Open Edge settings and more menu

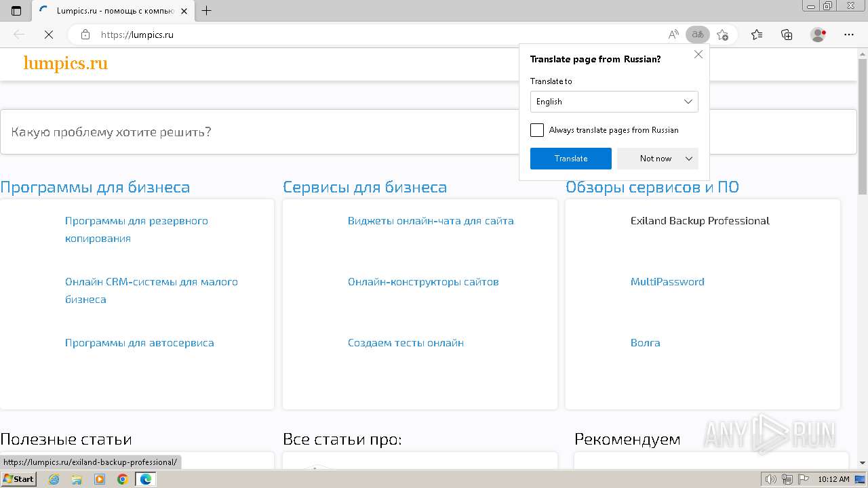[x=849, y=35]
